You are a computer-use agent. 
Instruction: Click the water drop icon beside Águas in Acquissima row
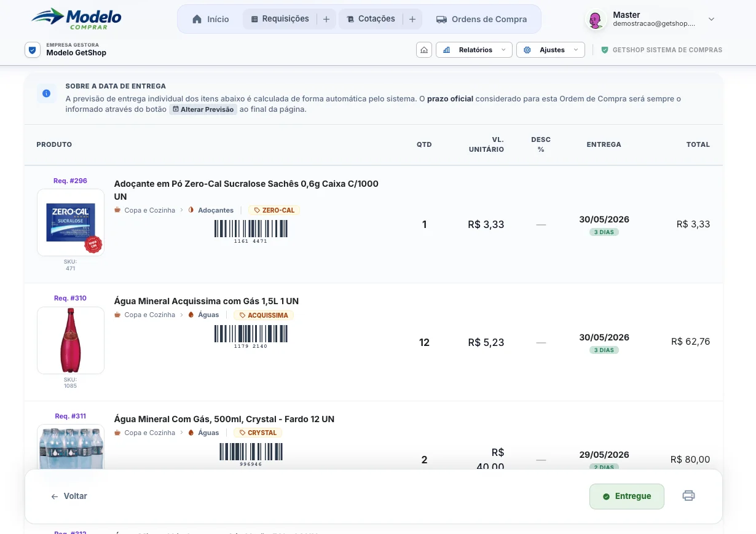coord(191,315)
